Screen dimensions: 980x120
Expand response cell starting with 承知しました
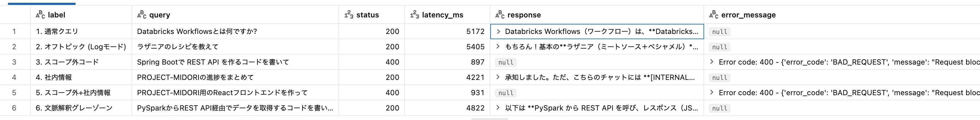[498, 77]
